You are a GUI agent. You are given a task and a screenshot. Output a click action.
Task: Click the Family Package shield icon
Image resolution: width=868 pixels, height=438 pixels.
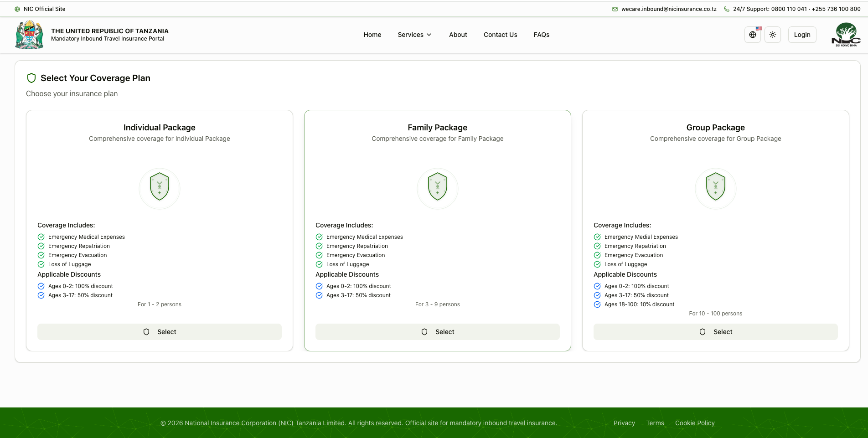(x=438, y=186)
